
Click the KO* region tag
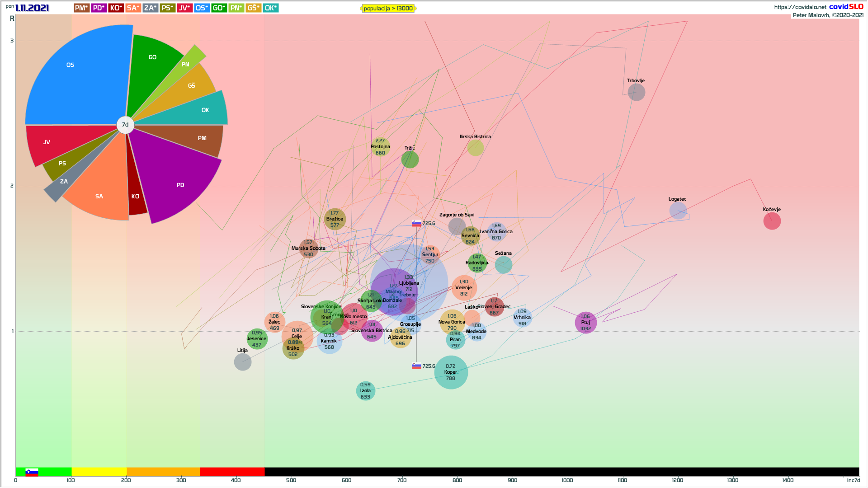[x=116, y=8]
